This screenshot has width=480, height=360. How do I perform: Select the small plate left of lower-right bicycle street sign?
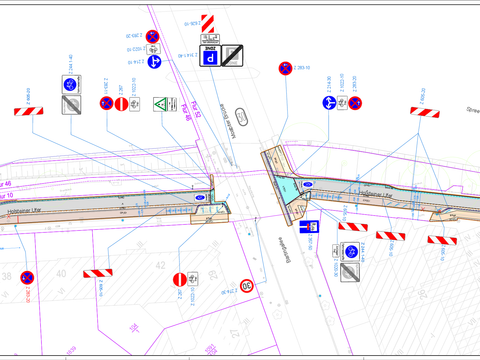tap(336, 251)
